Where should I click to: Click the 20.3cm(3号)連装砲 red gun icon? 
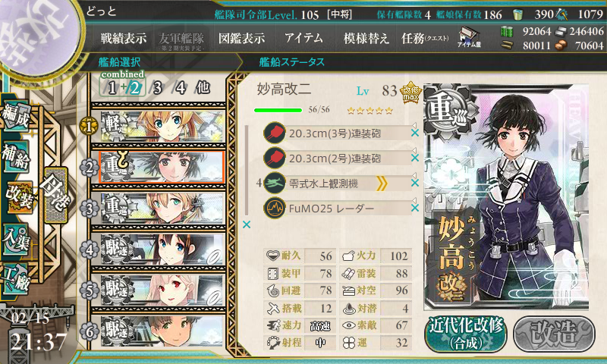[275, 133]
